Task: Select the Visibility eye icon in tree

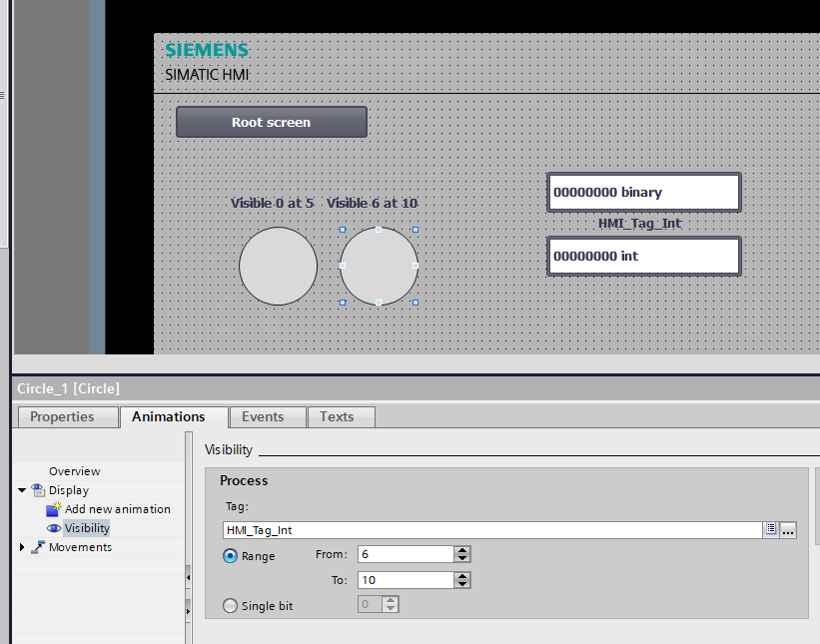Action: point(54,528)
